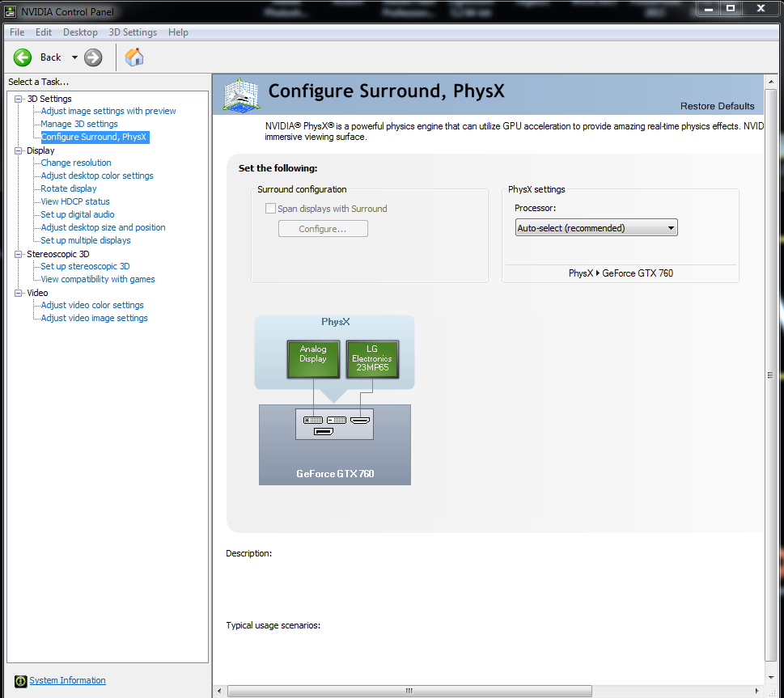Open Adjust desktop color settings
The width and height of the screenshot is (784, 698).
(x=97, y=176)
